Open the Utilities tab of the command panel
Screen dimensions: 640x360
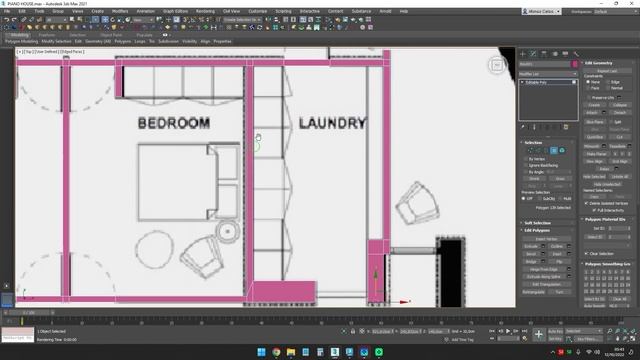pyautogui.click(x=576, y=54)
